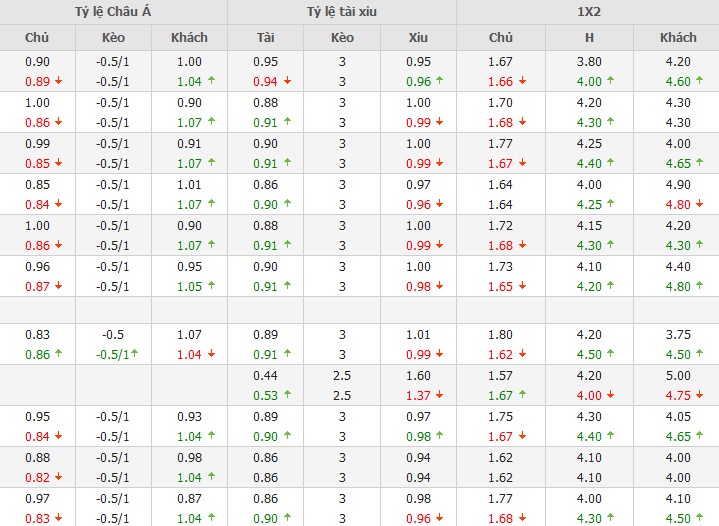Image resolution: width=719 pixels, height=526 pixels.
Task: Click the Xiu column header
Action: tap(418, 38)
